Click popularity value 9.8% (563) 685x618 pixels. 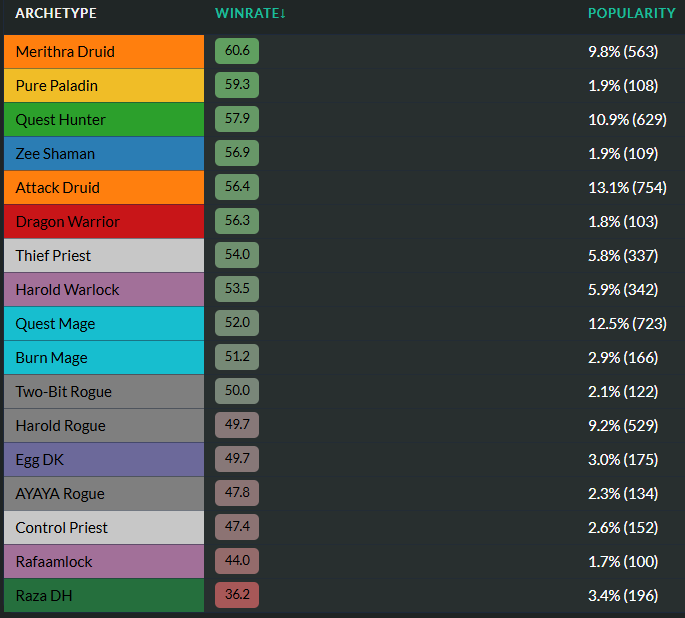click(623, 52)
